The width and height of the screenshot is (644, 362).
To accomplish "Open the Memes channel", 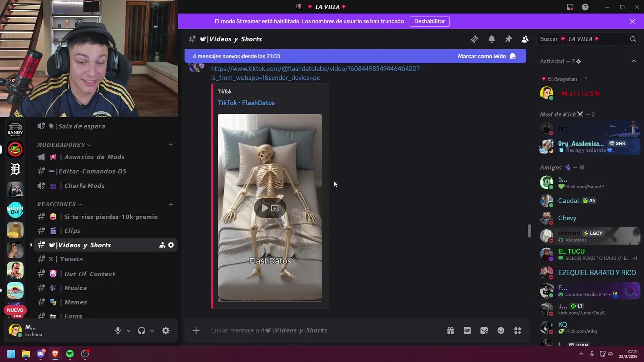I will 104,302.
